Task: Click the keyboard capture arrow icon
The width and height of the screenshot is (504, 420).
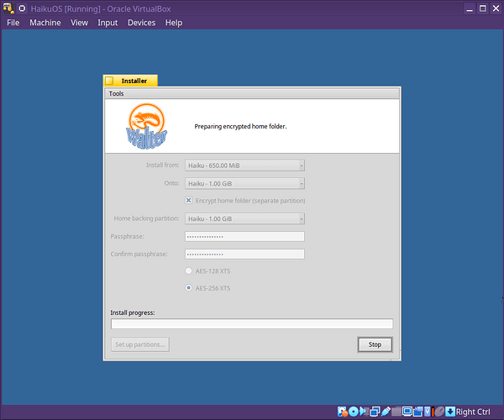Action: tap(450, 412)
